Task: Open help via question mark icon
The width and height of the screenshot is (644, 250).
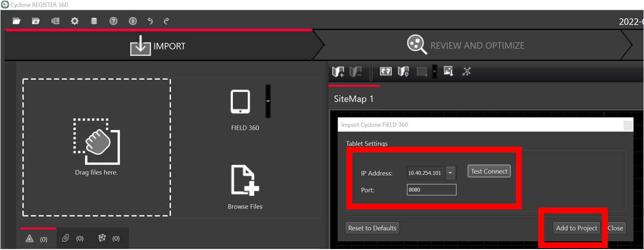Action: coord(113,21)
